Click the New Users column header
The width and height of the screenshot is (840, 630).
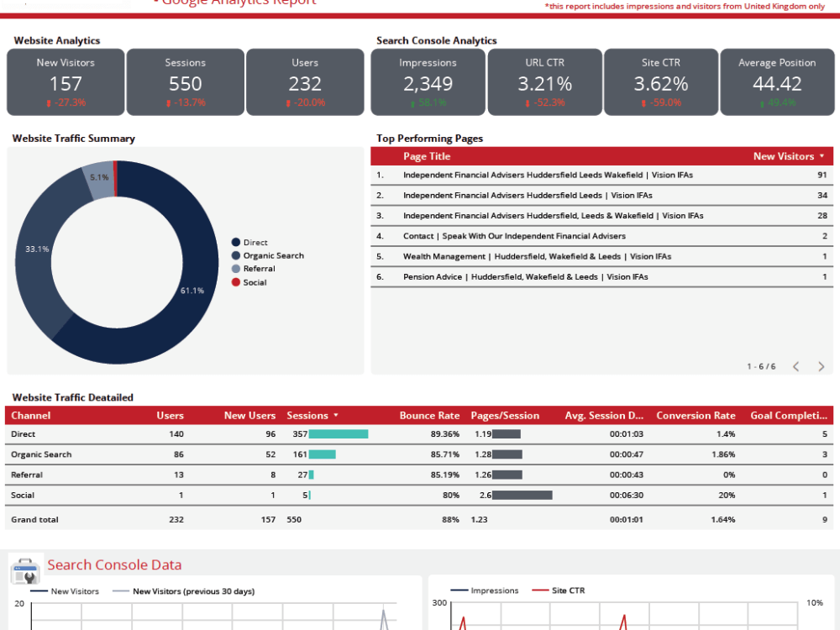pos(249,415)
